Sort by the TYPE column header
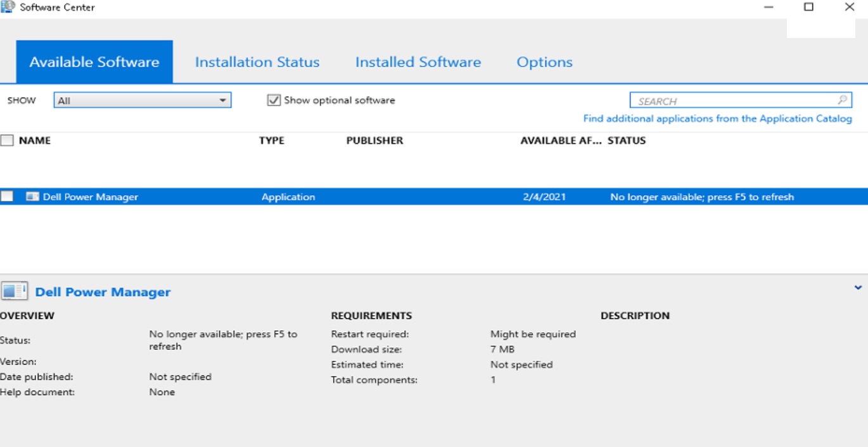868x447 pixels. click(272, 141)
